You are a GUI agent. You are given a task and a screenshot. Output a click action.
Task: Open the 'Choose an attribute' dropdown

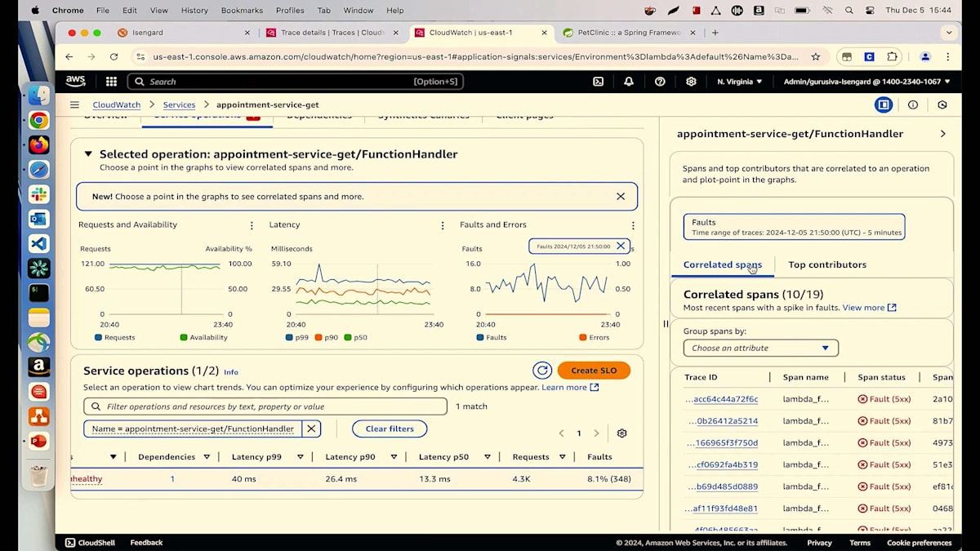click(x=760, y=348)
